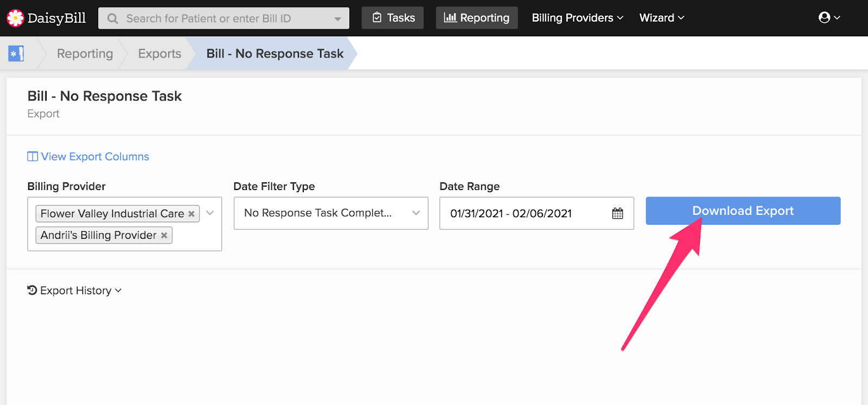Go to the Exports breadcrumb
868x405 pixels.
(159, 54)
